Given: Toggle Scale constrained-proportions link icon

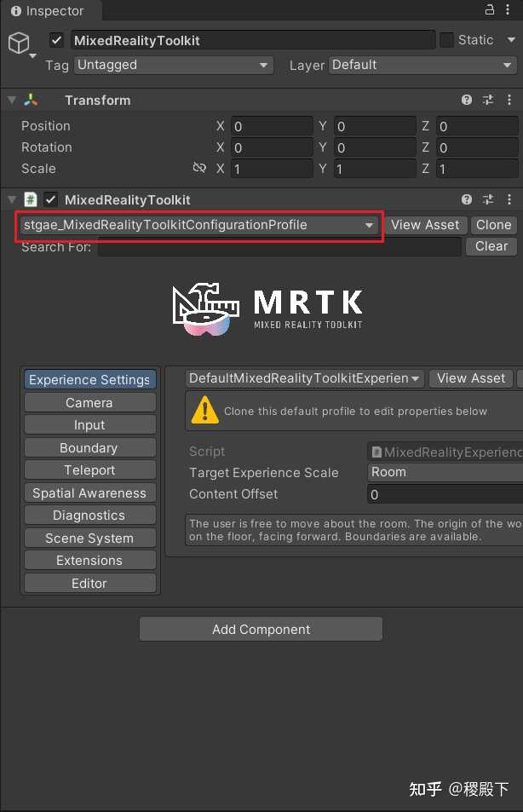Looking at the screenshot, I should click(199, 168).
